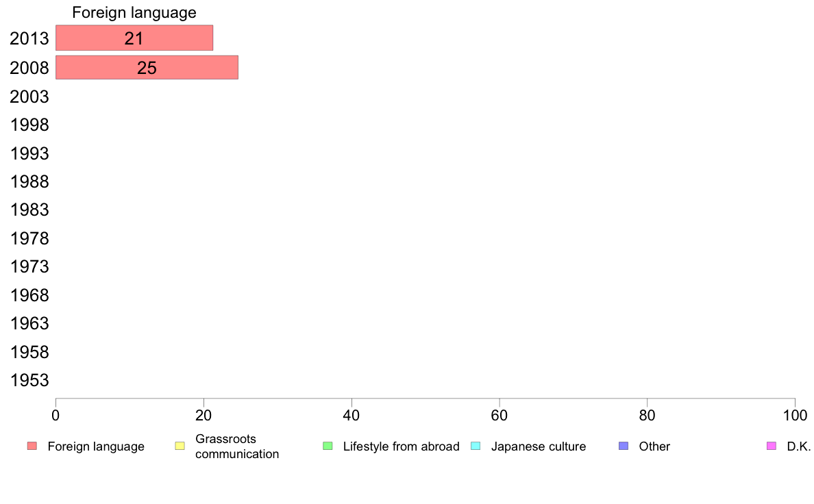Click the red Foreign language legend swatch
The height and width of the screenshot is (504, 814).
[32, 446]
